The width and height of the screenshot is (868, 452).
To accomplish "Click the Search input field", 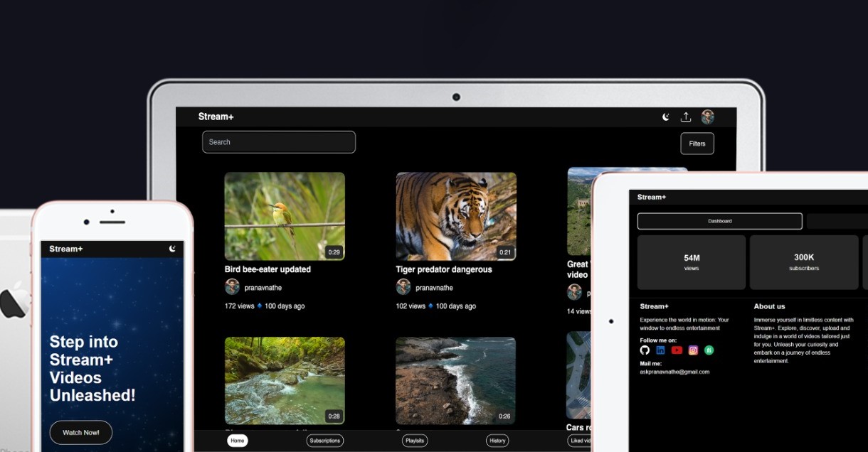I will 278,142.
